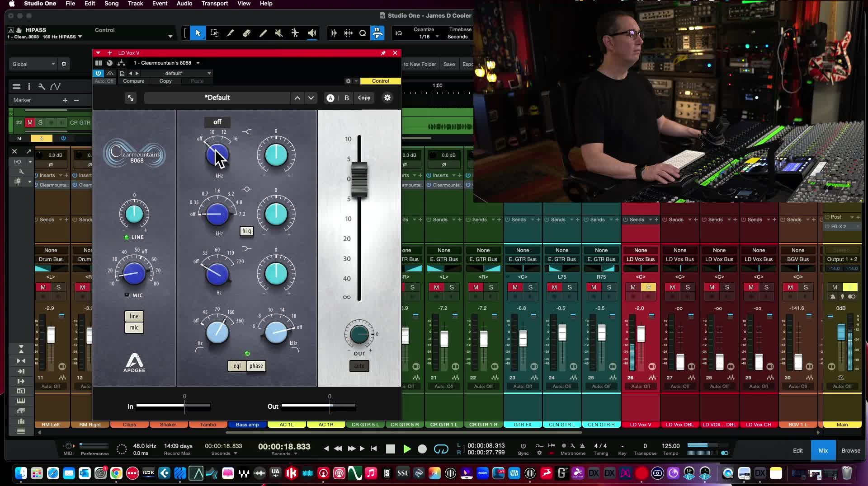Screen dimensions: 868x486
Task: Click the Main output channel fader
Action: tap(841, 332)
